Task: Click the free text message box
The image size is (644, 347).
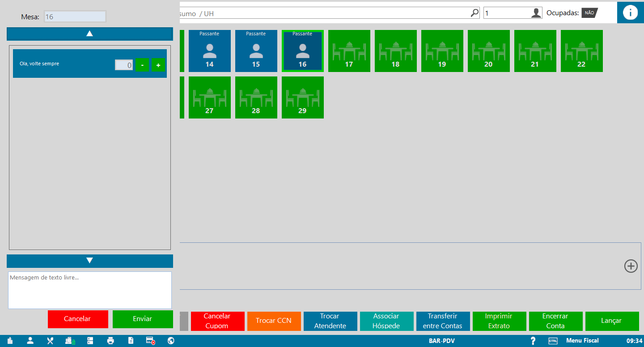Action: tap(90, 290)
